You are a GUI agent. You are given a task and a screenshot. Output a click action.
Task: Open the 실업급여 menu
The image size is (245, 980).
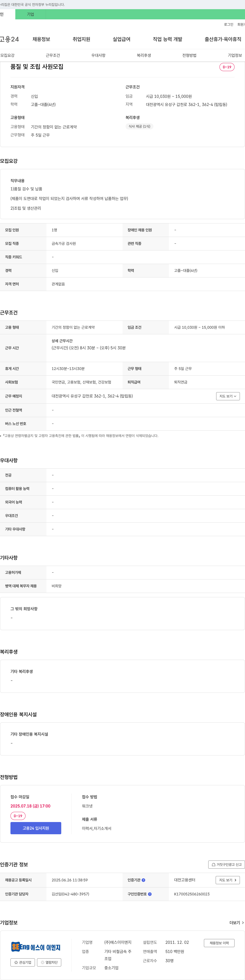coord(121,39)
